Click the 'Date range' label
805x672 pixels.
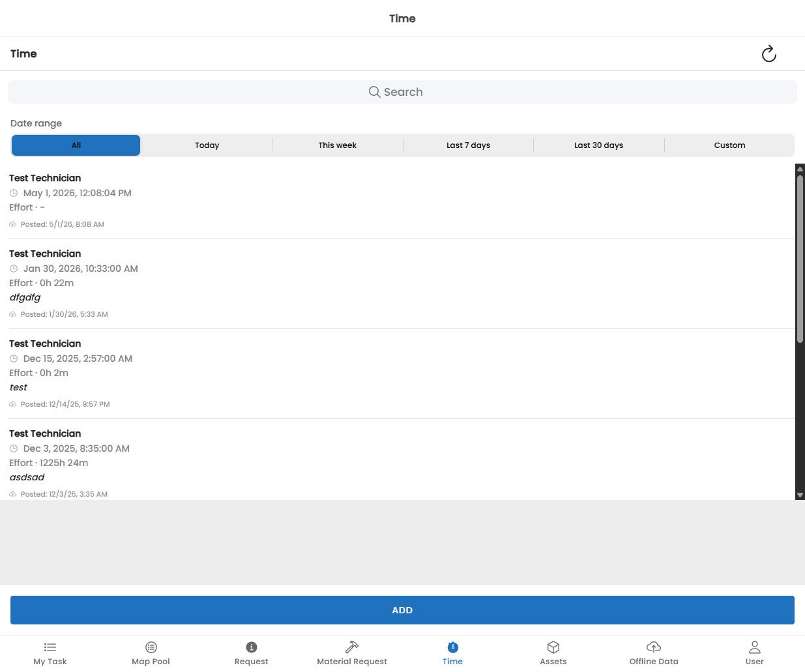point(36,123)
